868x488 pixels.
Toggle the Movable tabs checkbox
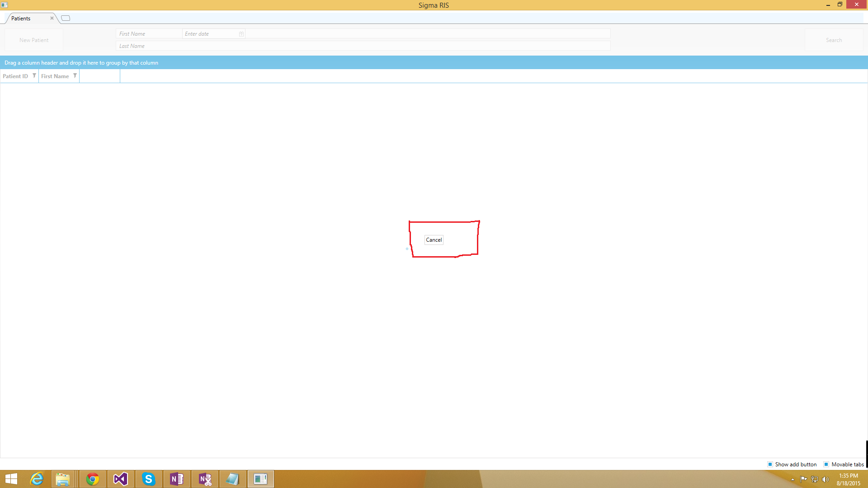coord(826,464)
